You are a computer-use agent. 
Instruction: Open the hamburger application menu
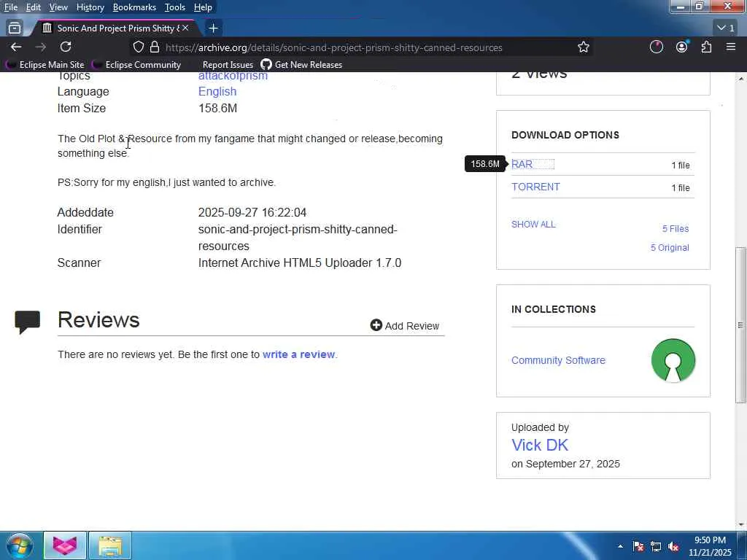(731, 47)
